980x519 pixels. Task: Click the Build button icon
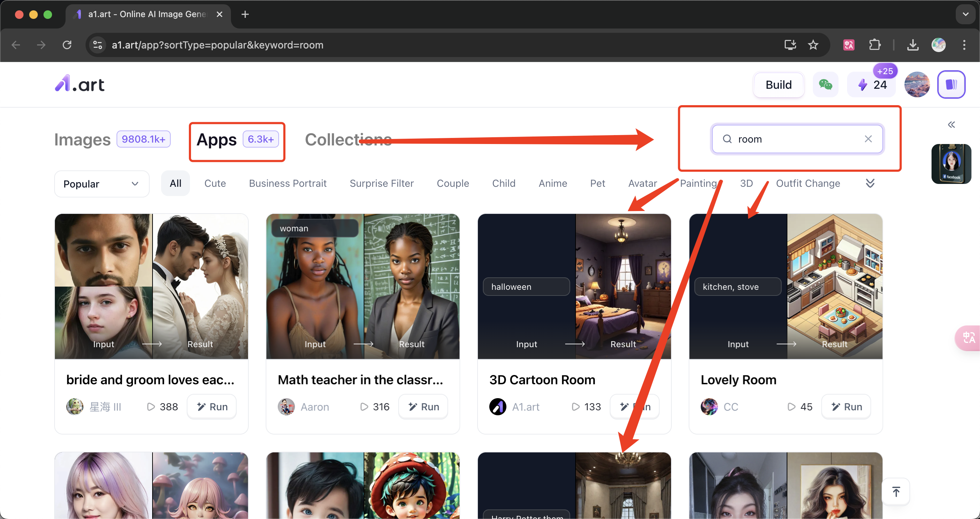[x=778, y=85]
